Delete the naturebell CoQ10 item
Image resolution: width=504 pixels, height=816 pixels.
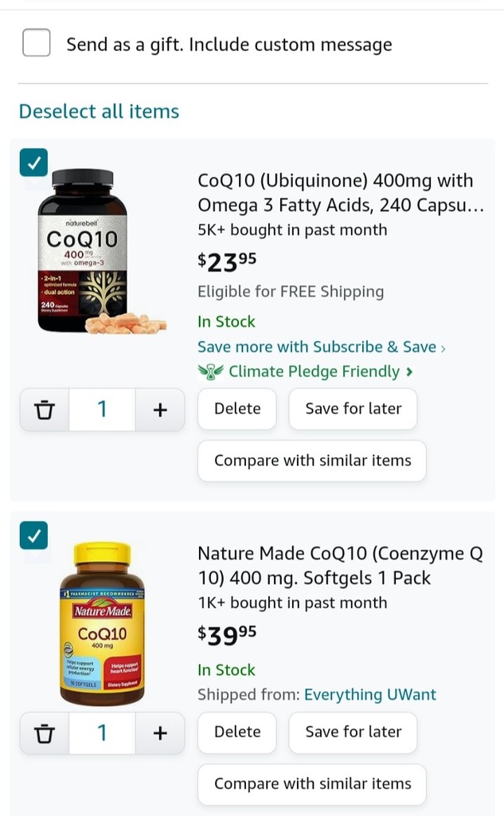coord(237,409)
